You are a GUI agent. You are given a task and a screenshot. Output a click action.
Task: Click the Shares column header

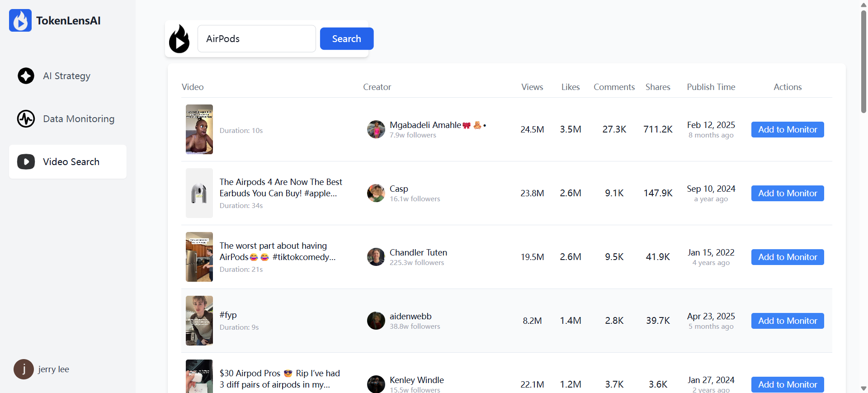(658, 87)
